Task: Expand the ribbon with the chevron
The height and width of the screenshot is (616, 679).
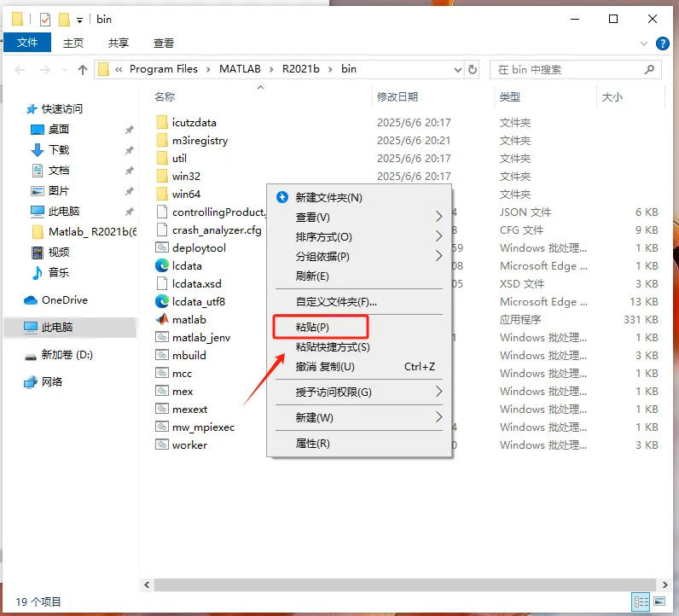Action: [x=644, y=44]
